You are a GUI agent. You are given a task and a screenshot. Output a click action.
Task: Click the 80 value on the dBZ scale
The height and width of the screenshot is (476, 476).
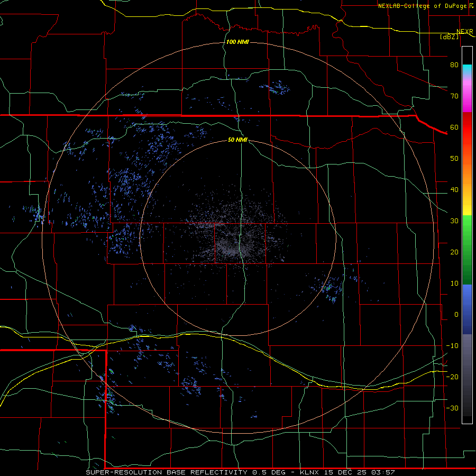(454, 65)
